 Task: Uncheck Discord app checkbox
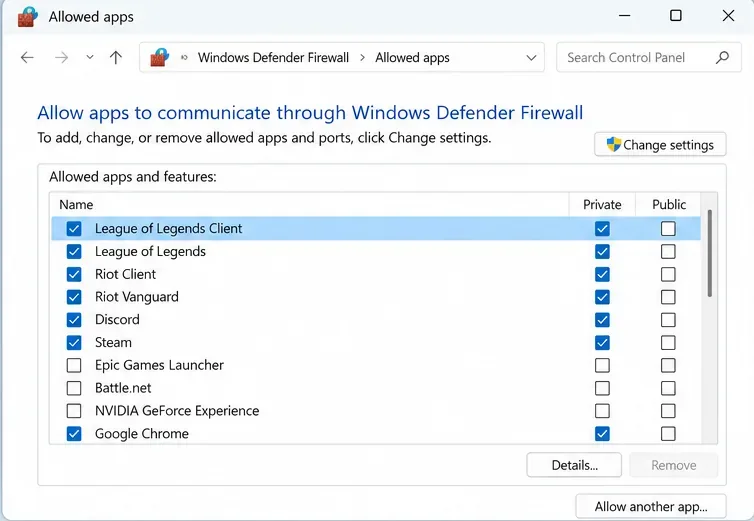[74, 320]
